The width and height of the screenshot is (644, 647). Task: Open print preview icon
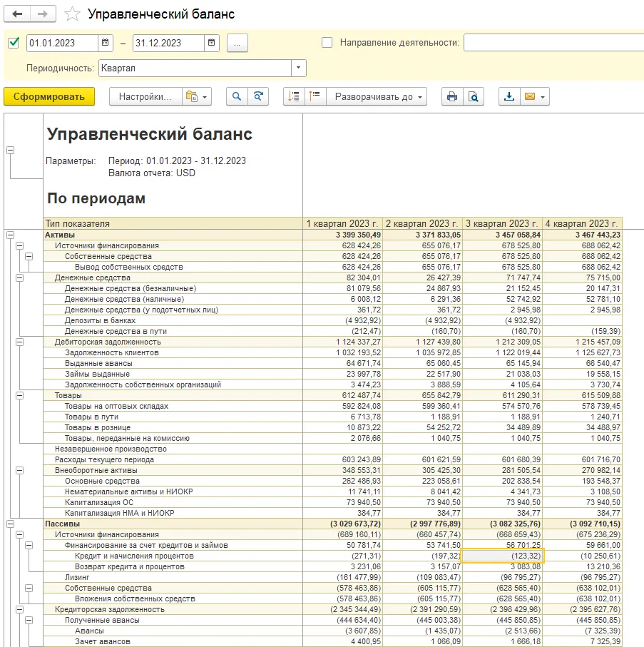pos(472,97)
